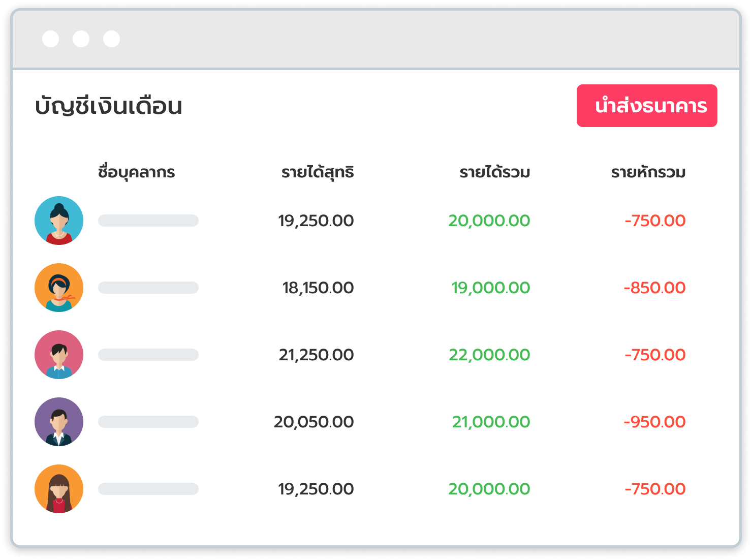The width and height of the screenshot is (752, 560).
Task: Select total income 21,000.00
Action: 491,422
